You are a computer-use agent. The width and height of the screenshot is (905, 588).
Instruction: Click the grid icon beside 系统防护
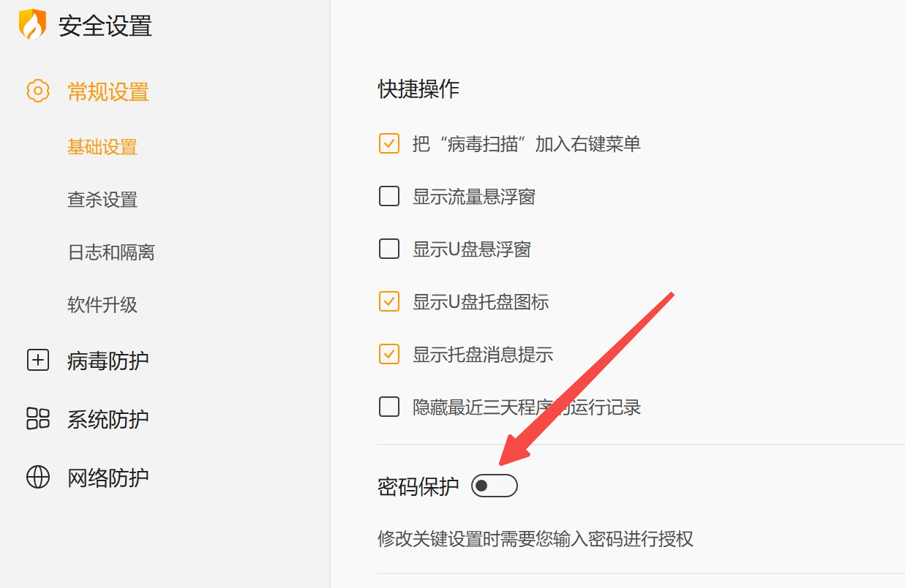coord(38,419)
